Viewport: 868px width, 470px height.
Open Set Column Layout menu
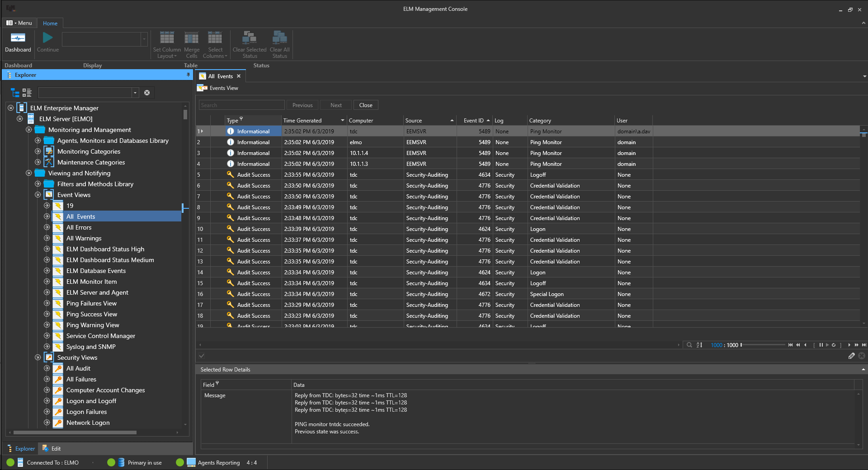click(167, 45)
